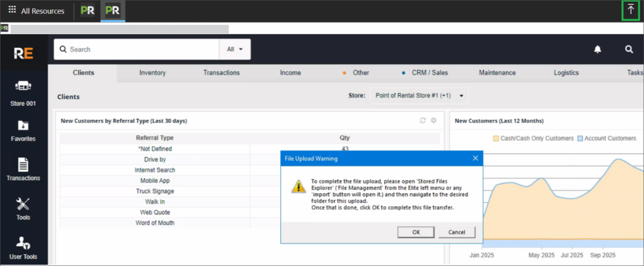The height and width of the screenshot is (266, 644).
Task: Switch to the Inventory tab
Action: pyautogui.click(x=152, y=73)
